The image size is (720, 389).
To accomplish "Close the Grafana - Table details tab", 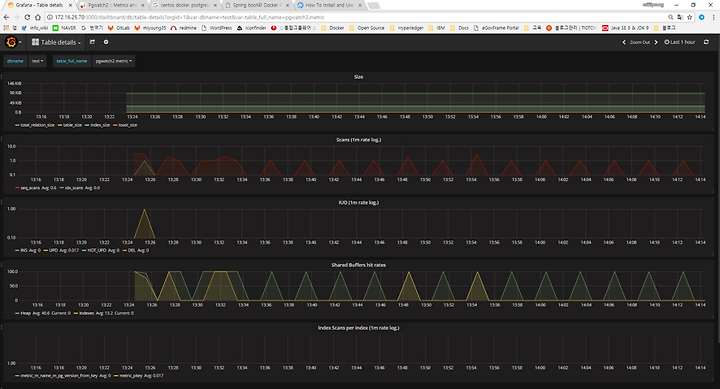I will [x=70, y=5].
